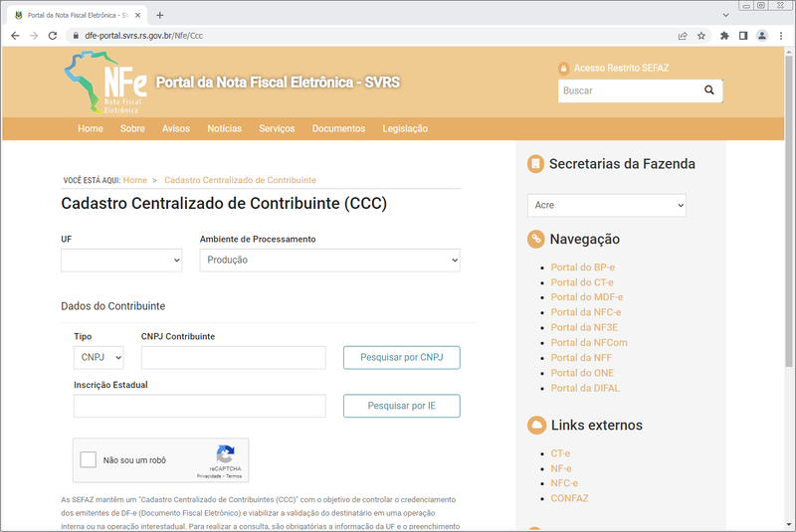796x532 pixels.
Task: Open Portal da DIFAL link
Action: pos(585,389)
